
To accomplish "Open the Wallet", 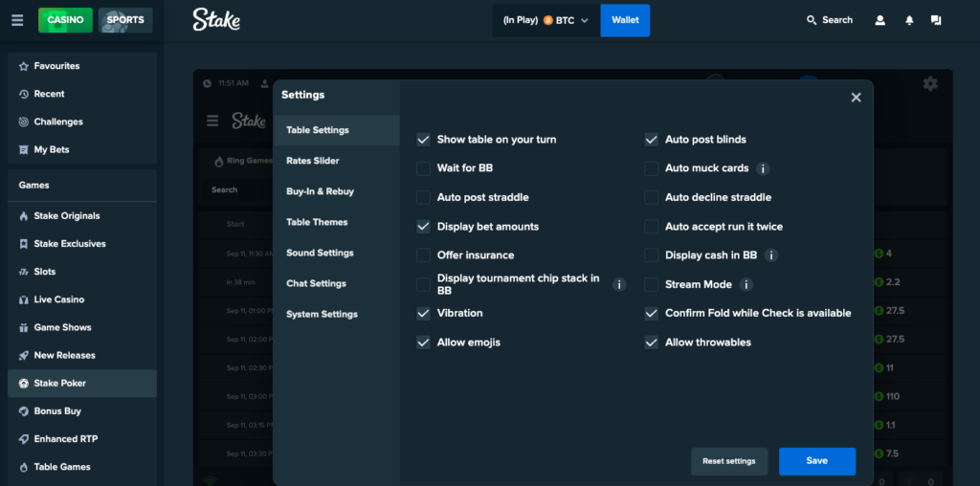I will point(625,20).
